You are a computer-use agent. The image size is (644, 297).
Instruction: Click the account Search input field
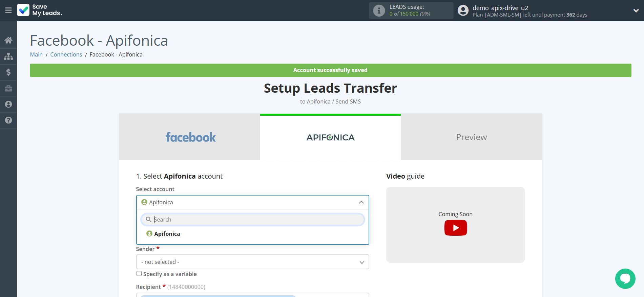[x=257, y=220]
